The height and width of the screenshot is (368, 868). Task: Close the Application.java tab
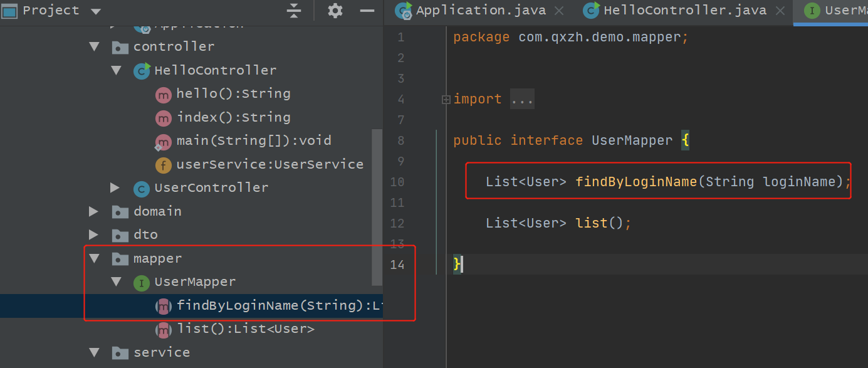(x=559, y=11)
